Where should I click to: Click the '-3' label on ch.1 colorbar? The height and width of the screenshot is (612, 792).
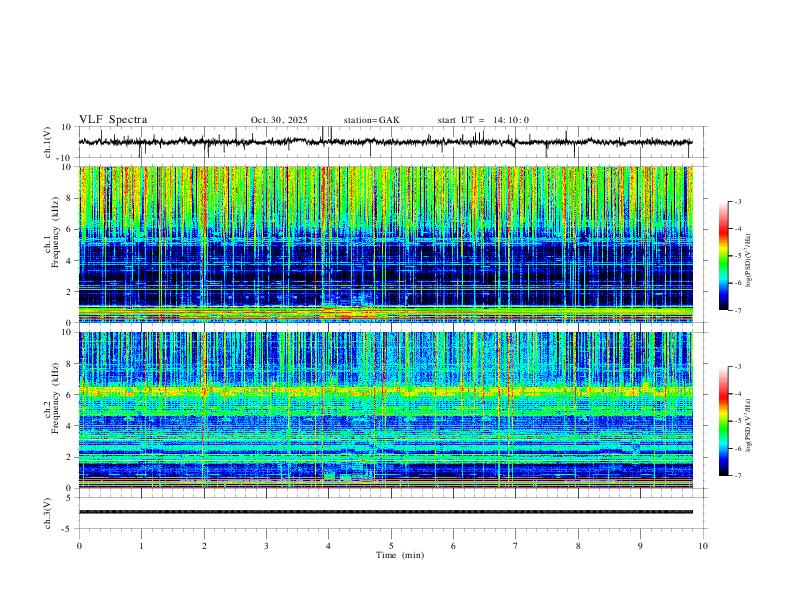738,201
